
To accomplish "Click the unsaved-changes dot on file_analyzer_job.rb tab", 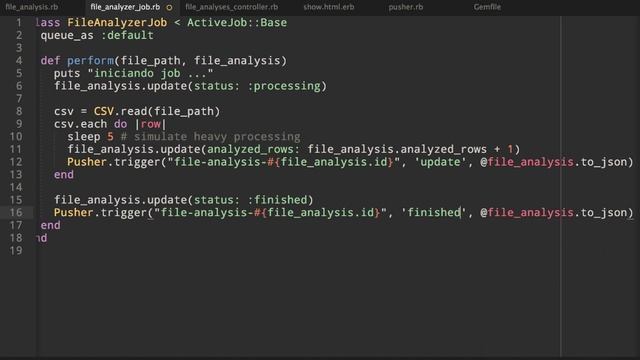I will (x=169, y=7).
